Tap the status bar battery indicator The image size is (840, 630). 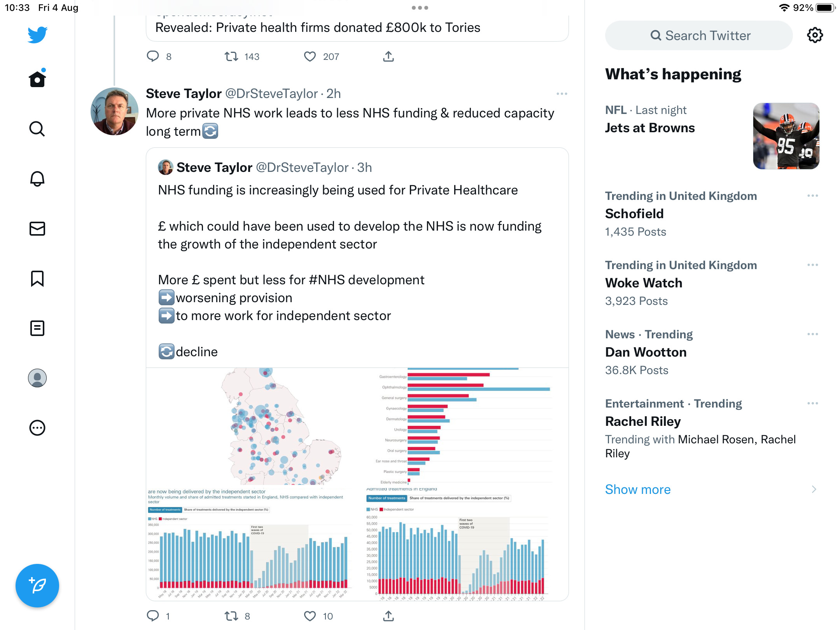tap(825, 8)
